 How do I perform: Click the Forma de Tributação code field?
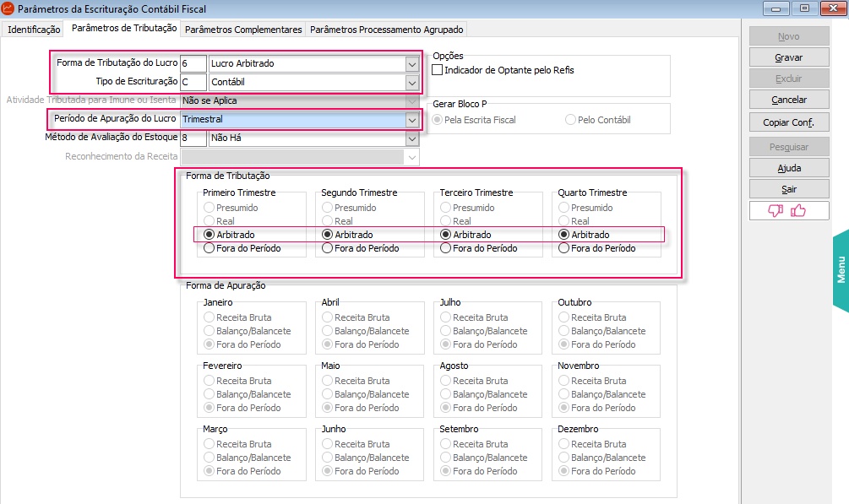(193, 64)
